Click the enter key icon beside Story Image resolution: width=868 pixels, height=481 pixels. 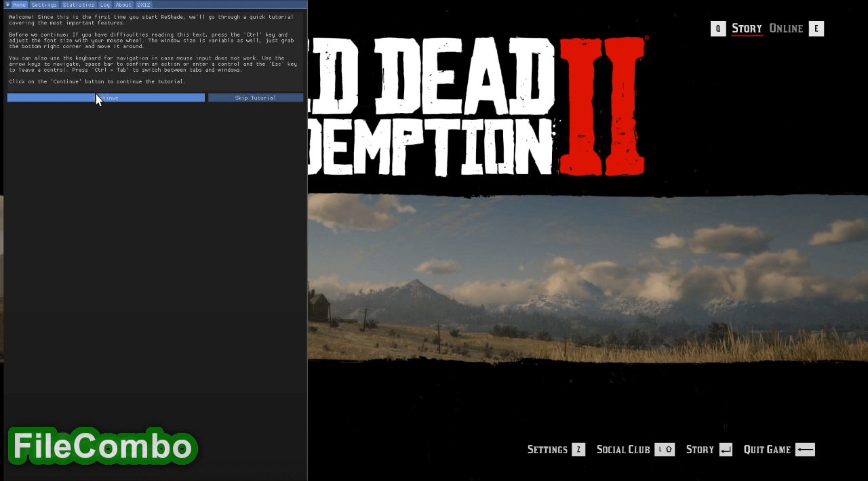click(x=726, y=450)
